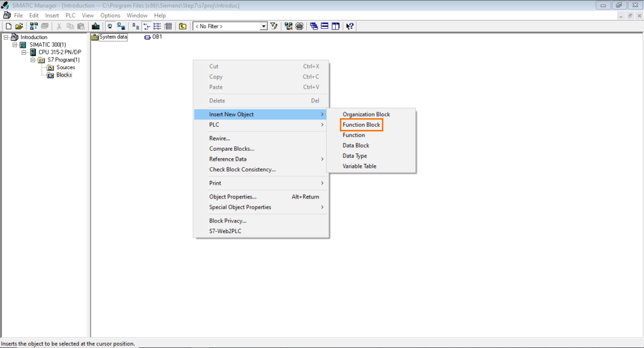The width and height of the screenshot is (644, 348).
Task: Click the SIMATIC Manager title bar icon
Action: [x=5, y=5]
